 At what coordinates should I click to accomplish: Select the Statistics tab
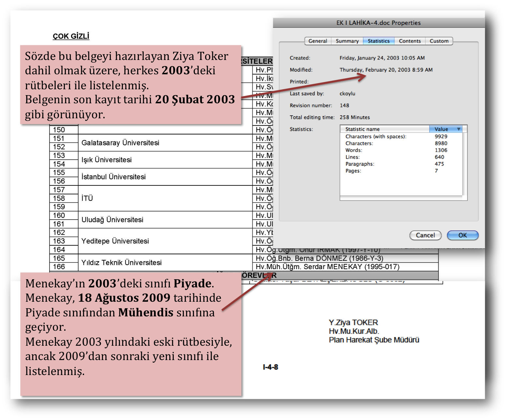coord(379,41)
